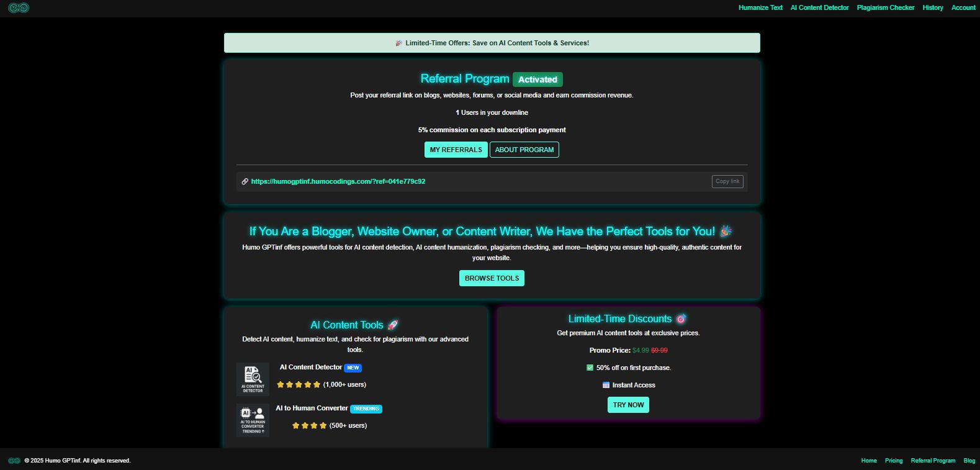Click the copyright notice in the footer

click(x=78, y=461)
